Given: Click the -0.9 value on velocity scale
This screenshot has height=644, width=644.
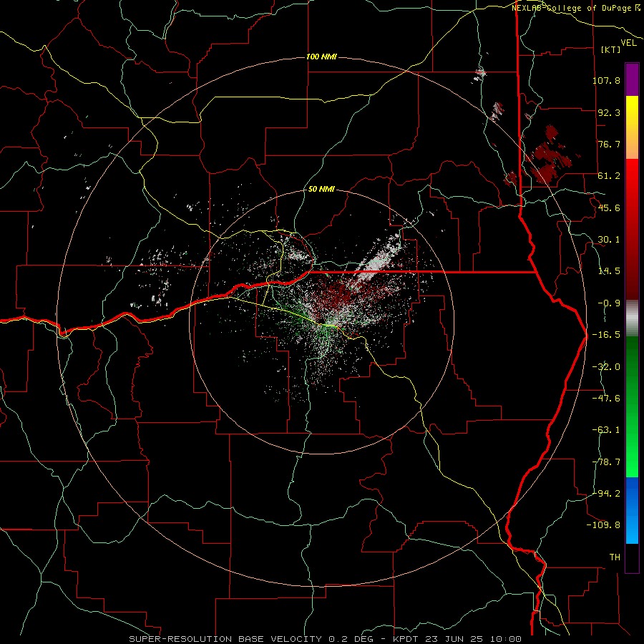Looking at the screenshot, I should 609,303.
